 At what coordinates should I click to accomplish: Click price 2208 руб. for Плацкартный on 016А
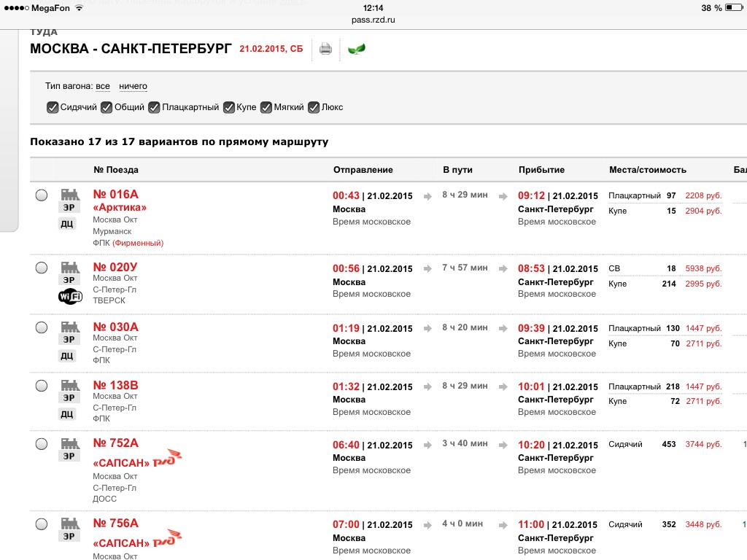704,195
